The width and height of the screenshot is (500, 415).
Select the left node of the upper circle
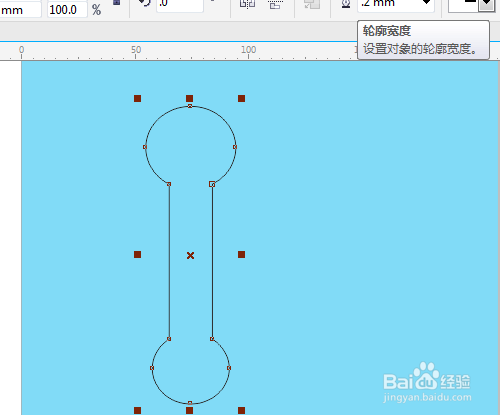point(145,147)
